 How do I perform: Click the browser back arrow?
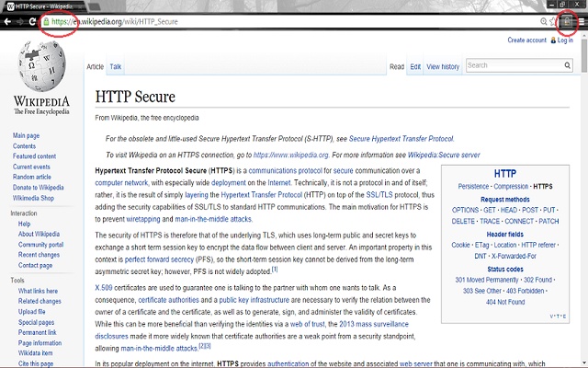click(x=7, y=21)
